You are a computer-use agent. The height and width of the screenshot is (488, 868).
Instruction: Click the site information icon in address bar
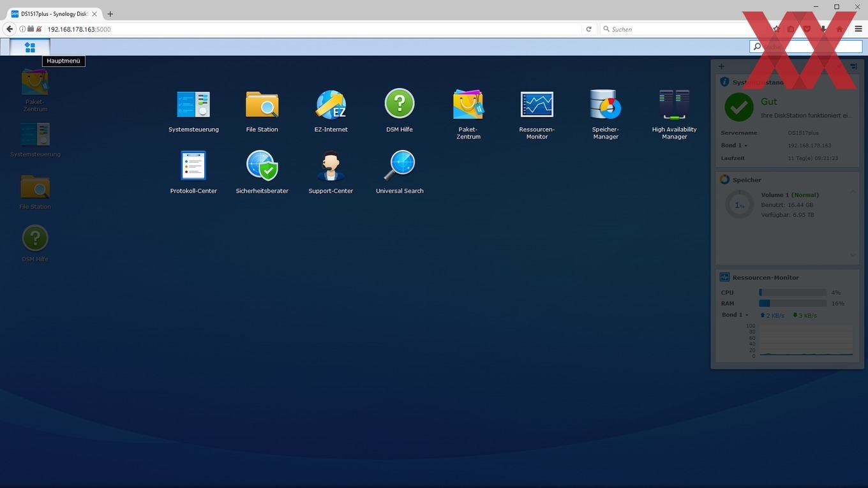tap(22, 29)
